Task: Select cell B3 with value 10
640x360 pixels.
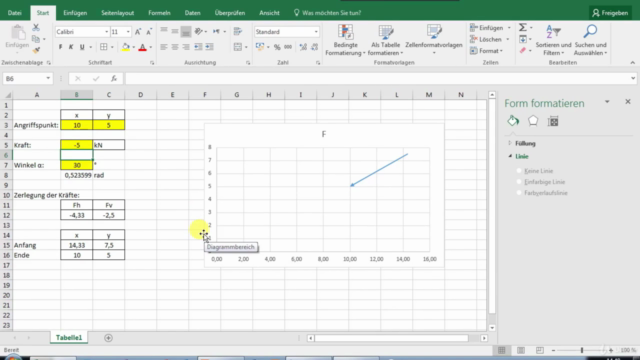Action: [77, 125]
